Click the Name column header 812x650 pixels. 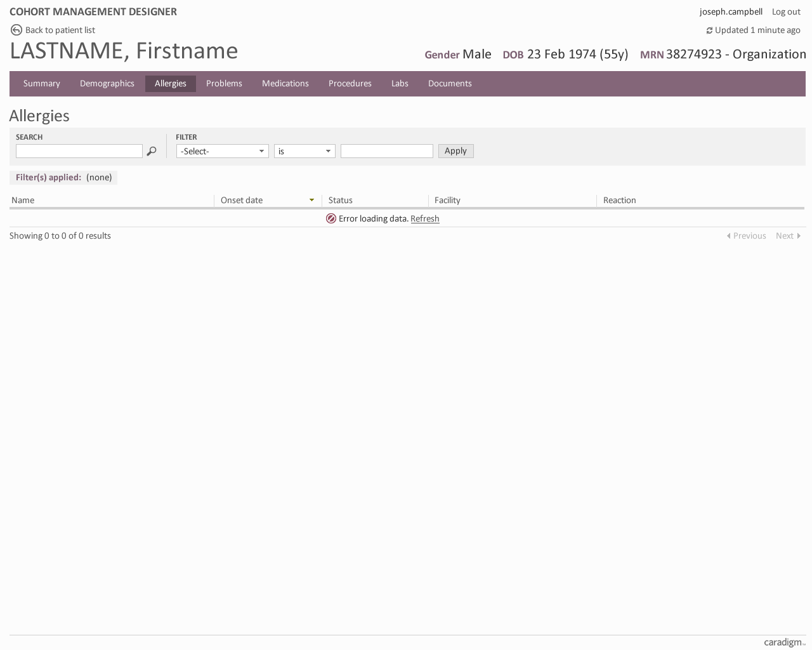tap(23, 200)
